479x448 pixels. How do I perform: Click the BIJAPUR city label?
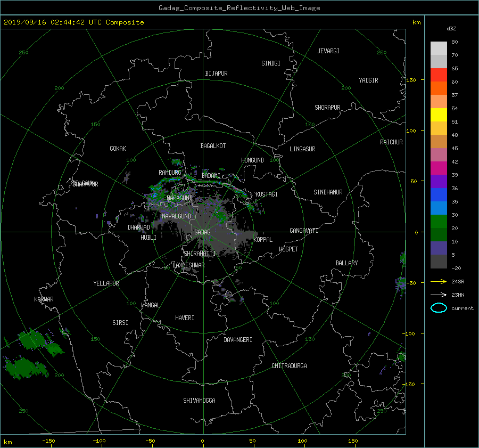pos(216,74)
